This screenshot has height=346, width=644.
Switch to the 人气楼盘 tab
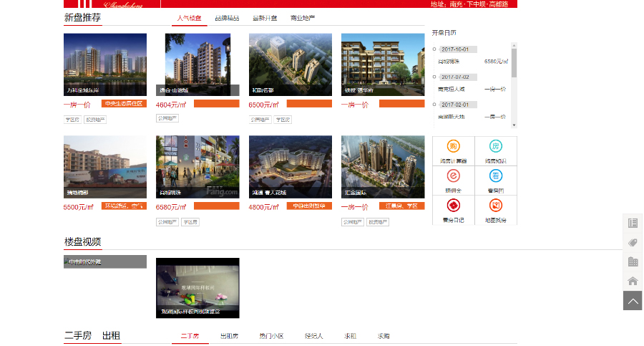tap(190, 18)
